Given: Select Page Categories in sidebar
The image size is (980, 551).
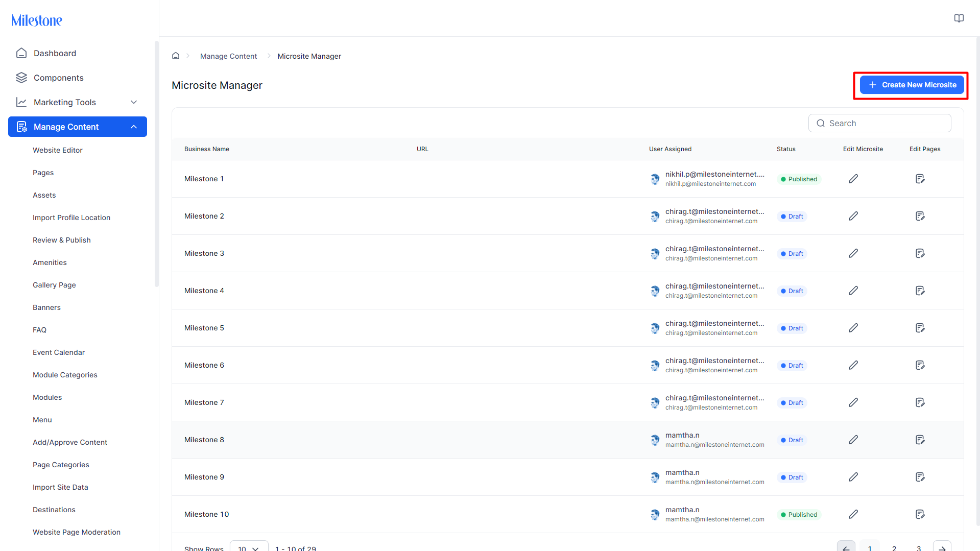Looking at the screenshot, I should tap(61, 465).
